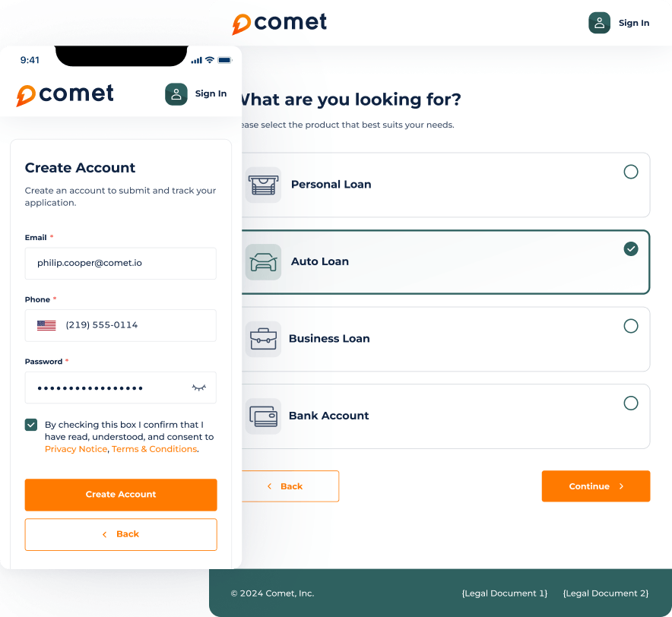Click the Auto Loan car icon

263,262
